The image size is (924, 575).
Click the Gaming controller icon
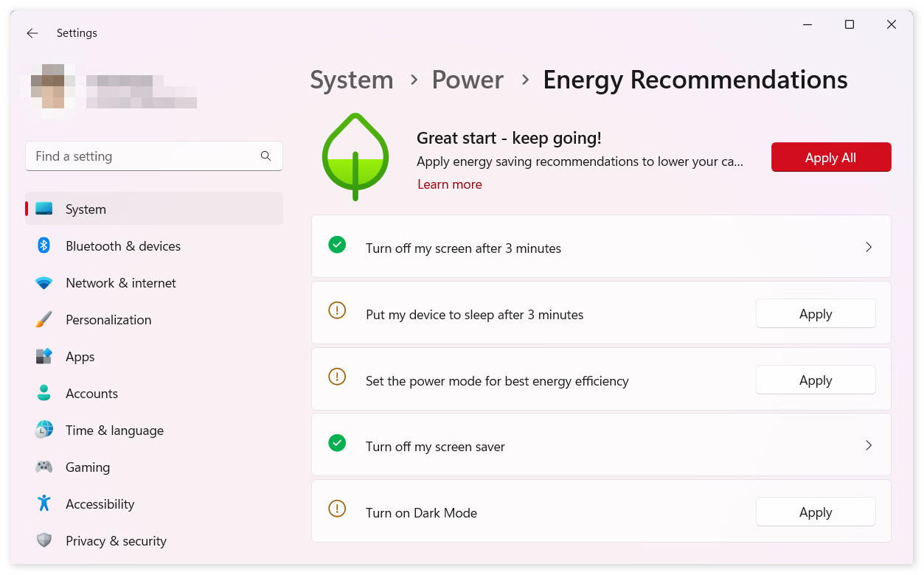[x=44, y=467]
